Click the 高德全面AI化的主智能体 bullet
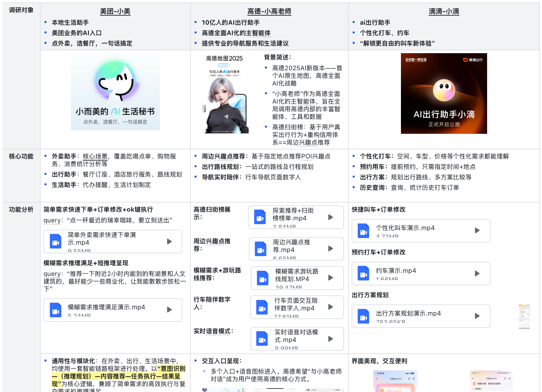The width and height of the screenshot is (542, 392). (236, 33)
